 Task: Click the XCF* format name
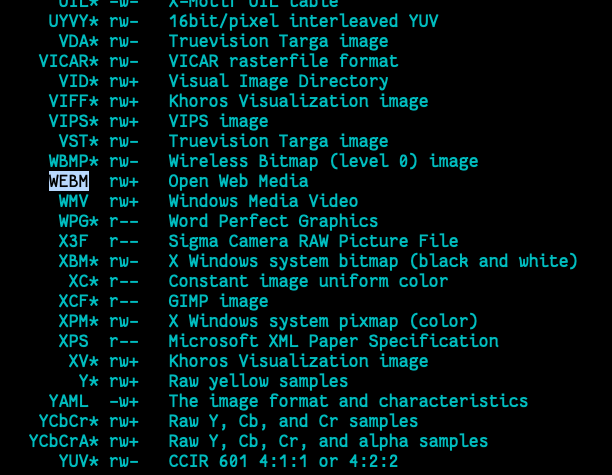[79, 301]
